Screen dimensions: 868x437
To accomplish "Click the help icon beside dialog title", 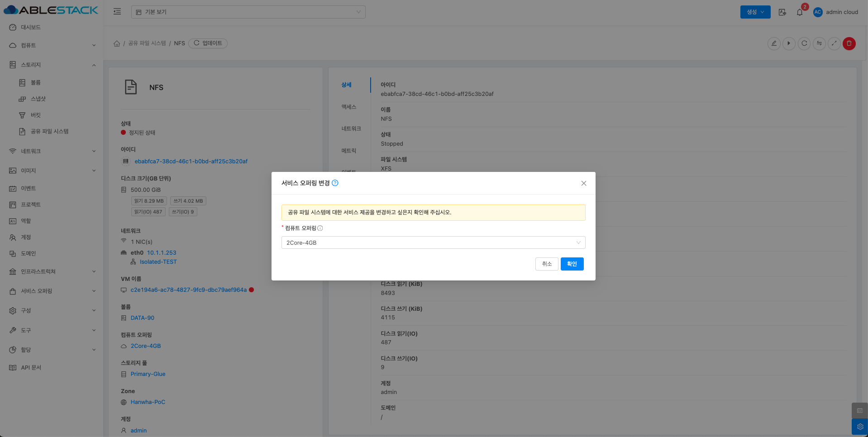I will click(x=335, y=183).
